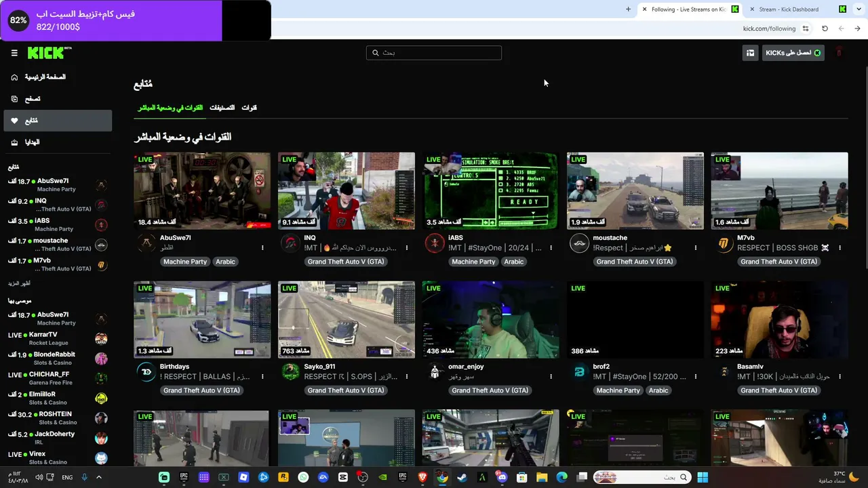Click the moustache channel avatar on its stream card
This screenshot has width=868, height=488.
pos(579,243)
